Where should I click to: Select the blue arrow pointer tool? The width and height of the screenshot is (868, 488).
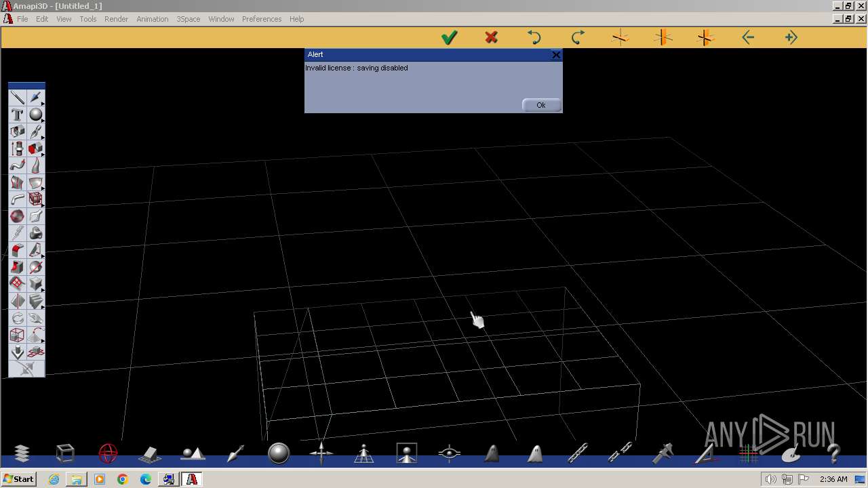(x=35, y=98)
